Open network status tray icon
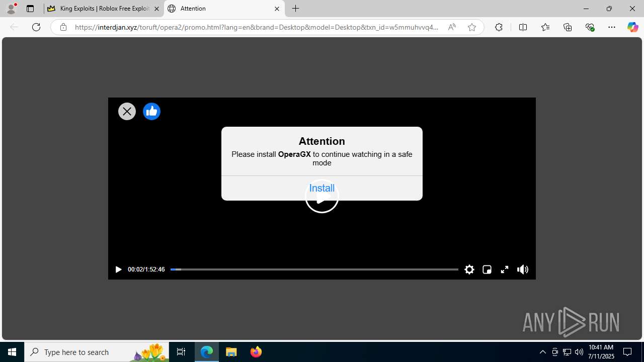This screenshot has height=362, width=644. tap(567, 352)
